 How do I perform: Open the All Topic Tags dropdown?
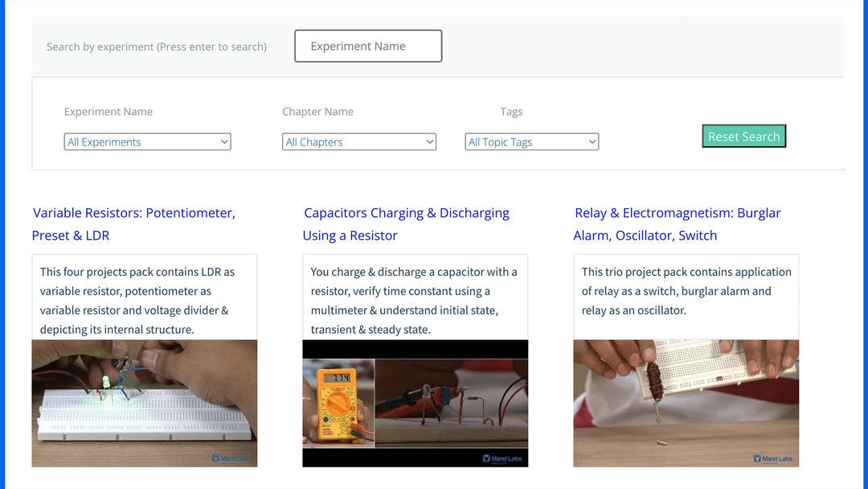pyautogui.click(x=531, y=142)
